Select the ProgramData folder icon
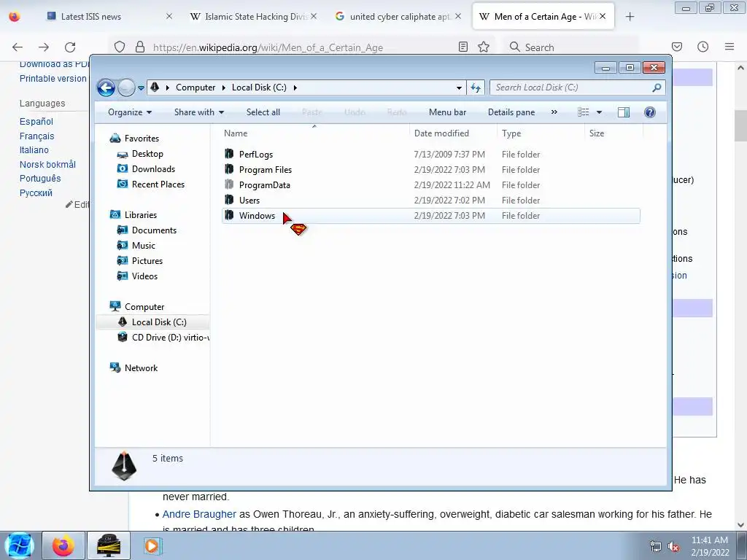Viewport: 747px width, 560px height. click(229, 184)
